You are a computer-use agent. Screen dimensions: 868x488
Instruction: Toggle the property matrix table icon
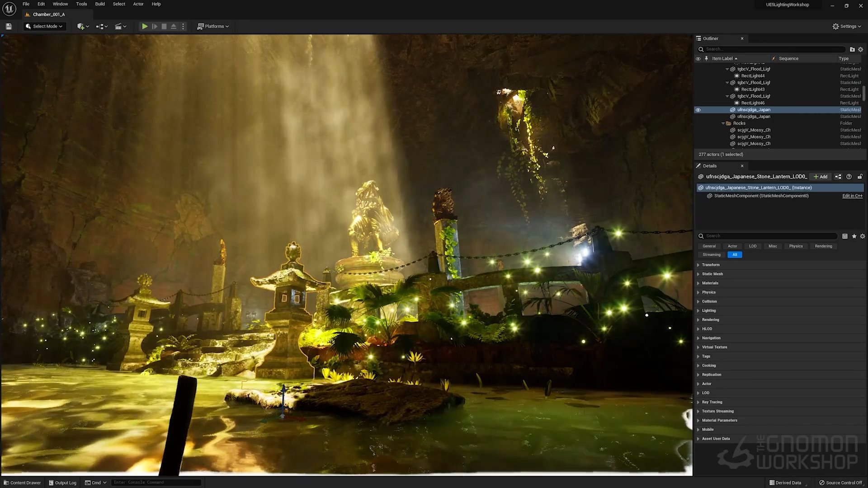point(844,236)
